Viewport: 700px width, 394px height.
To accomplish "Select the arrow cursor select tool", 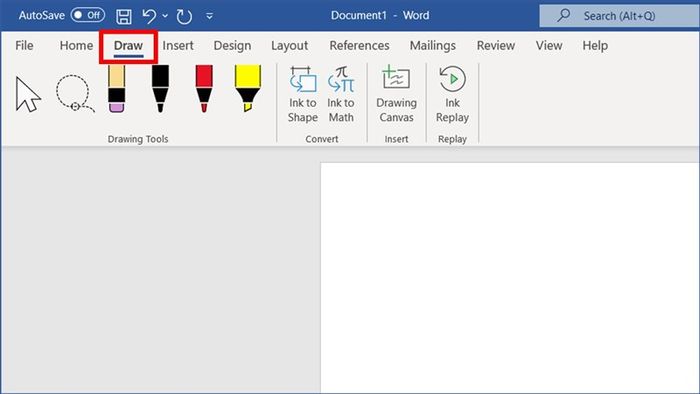I will point(28,94).
